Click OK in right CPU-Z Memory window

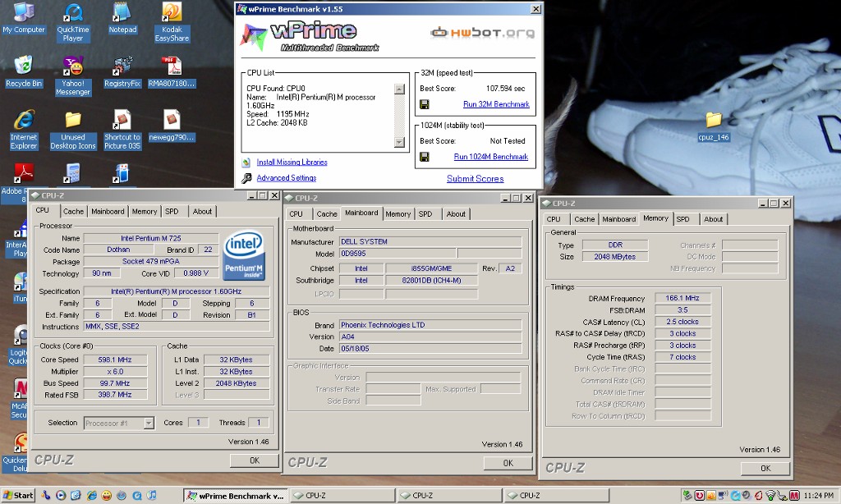765,469
